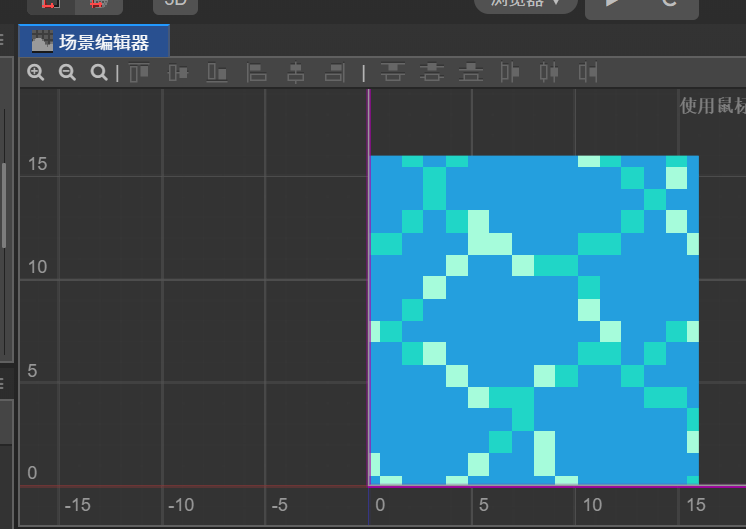Align selected nodes to left edge

click(x=256, y=73)
